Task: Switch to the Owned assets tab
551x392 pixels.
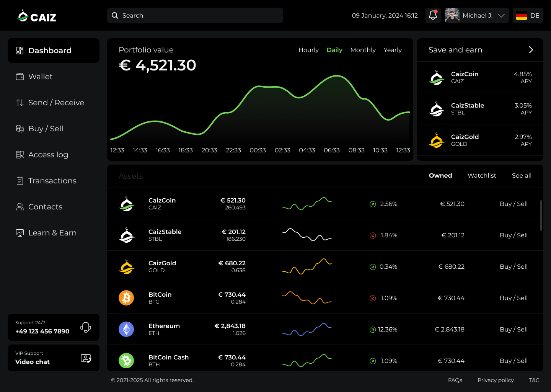Action: click(440, 175)
